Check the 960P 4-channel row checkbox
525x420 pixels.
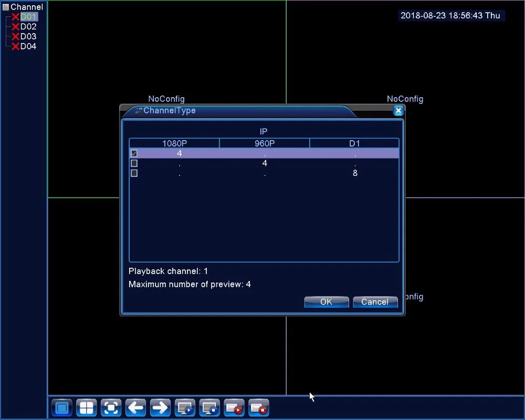click(x=134, y=163)
